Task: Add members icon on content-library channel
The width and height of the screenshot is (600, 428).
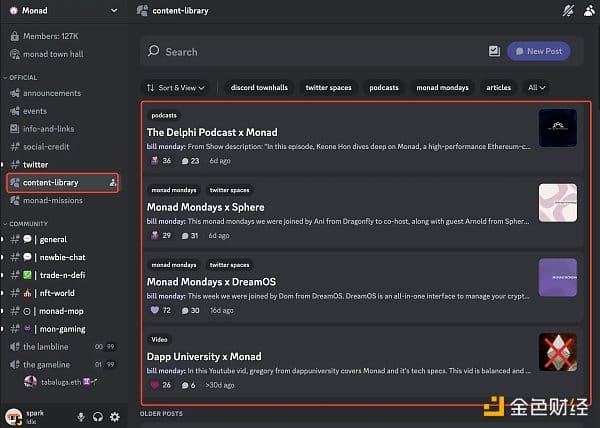Action: point(112,183)
